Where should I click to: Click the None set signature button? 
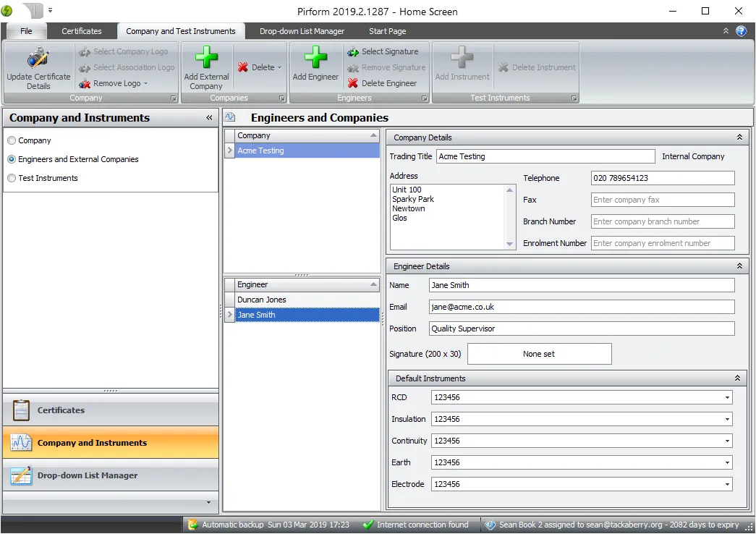(x=540, y=354)
